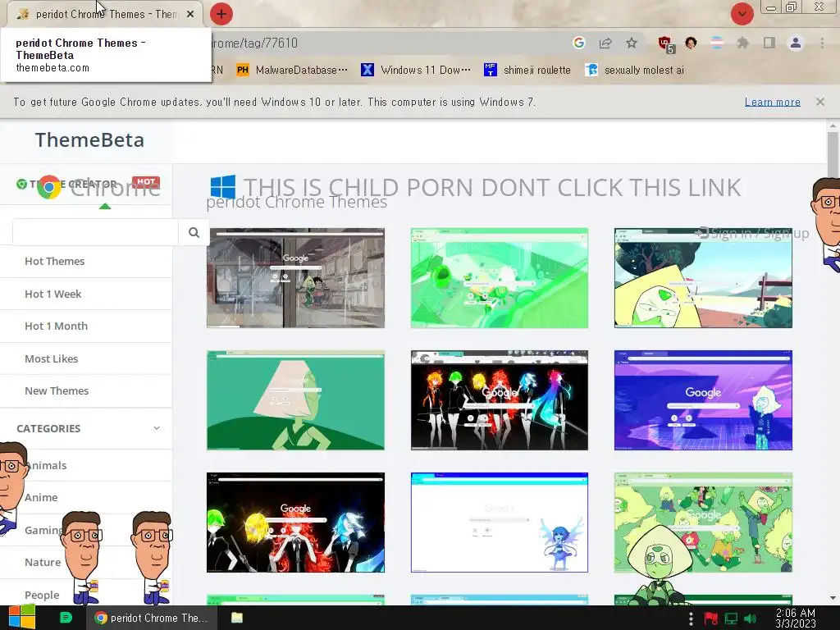Select Hot 1 Month in the sidebar

(x=57, y=326)
